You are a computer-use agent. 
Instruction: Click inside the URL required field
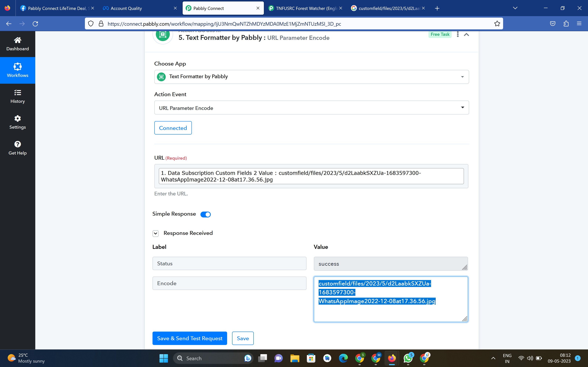tap(311, 176)
